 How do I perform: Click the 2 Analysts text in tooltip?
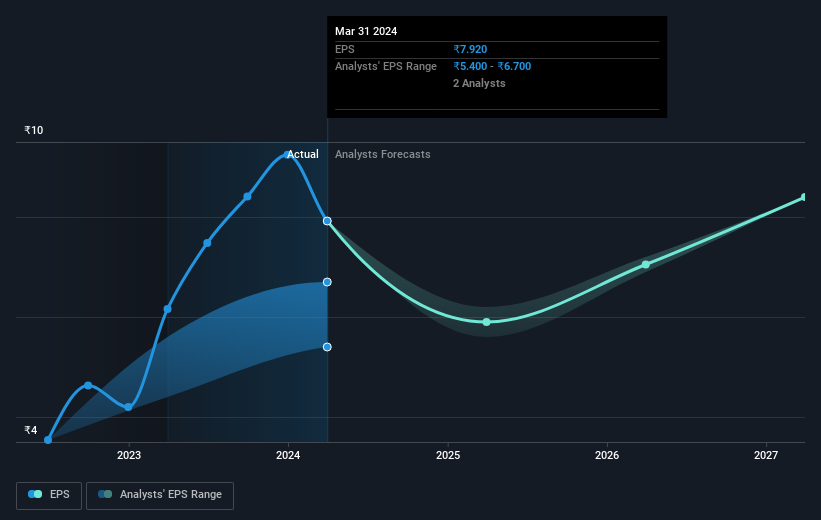[x=479, y=83]
